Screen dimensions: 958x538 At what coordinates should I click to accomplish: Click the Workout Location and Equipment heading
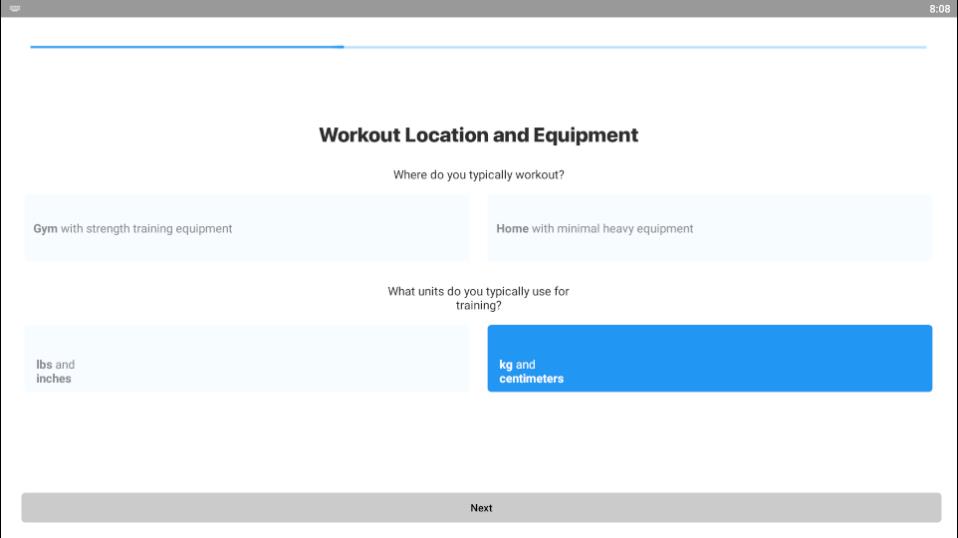click(x=478, y=135)
